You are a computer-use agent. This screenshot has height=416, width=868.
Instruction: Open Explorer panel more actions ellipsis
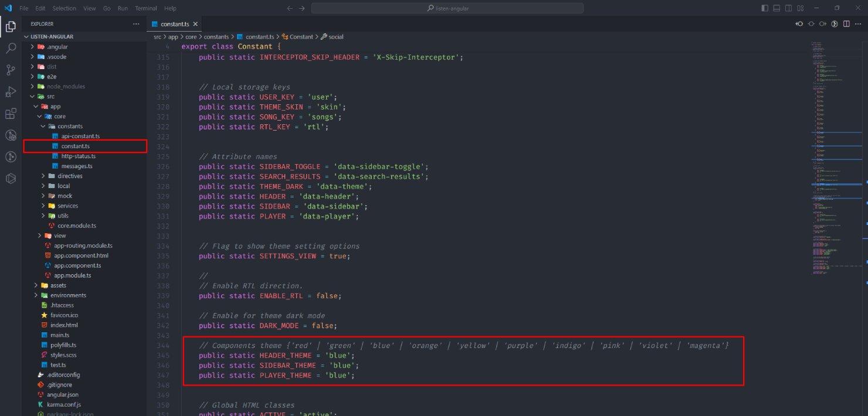tap(136, 24)
